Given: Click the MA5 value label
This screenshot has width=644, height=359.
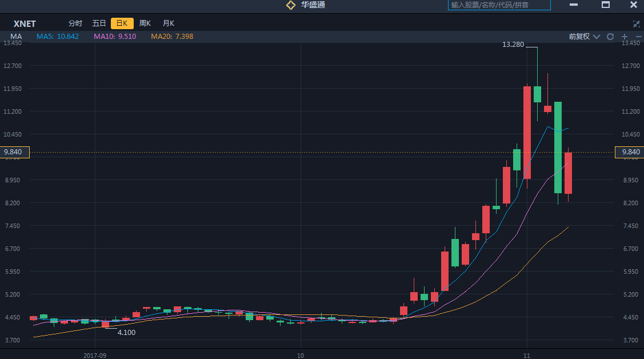Looking at the screenshot, I should (x=58, y=37).
